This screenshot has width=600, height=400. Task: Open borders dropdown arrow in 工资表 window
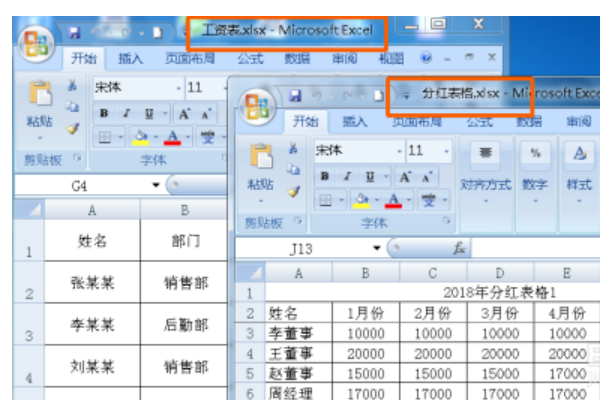(x=120, y=137)
